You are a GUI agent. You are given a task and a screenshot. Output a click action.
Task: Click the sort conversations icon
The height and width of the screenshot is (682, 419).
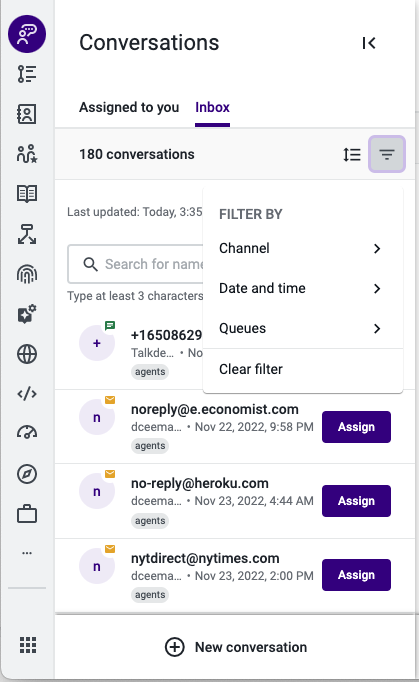pos(352,154)
